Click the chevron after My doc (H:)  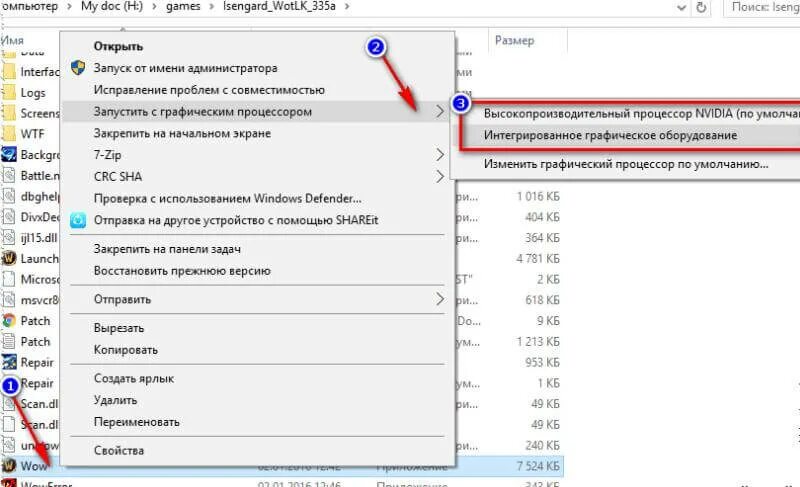pos(154,7)
